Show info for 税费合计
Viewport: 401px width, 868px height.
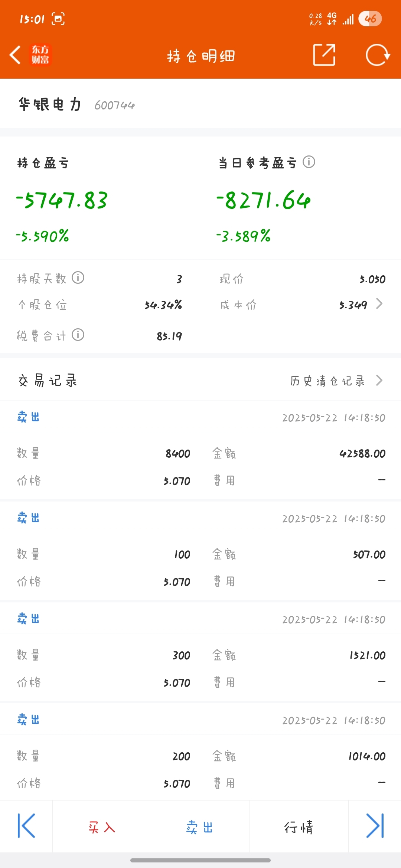tap(78, 335)
